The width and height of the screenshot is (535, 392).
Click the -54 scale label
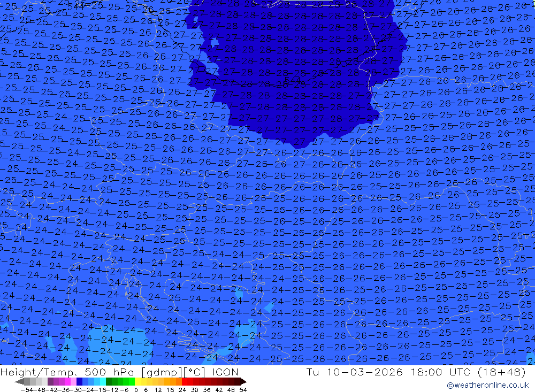(x=27, y=390)
